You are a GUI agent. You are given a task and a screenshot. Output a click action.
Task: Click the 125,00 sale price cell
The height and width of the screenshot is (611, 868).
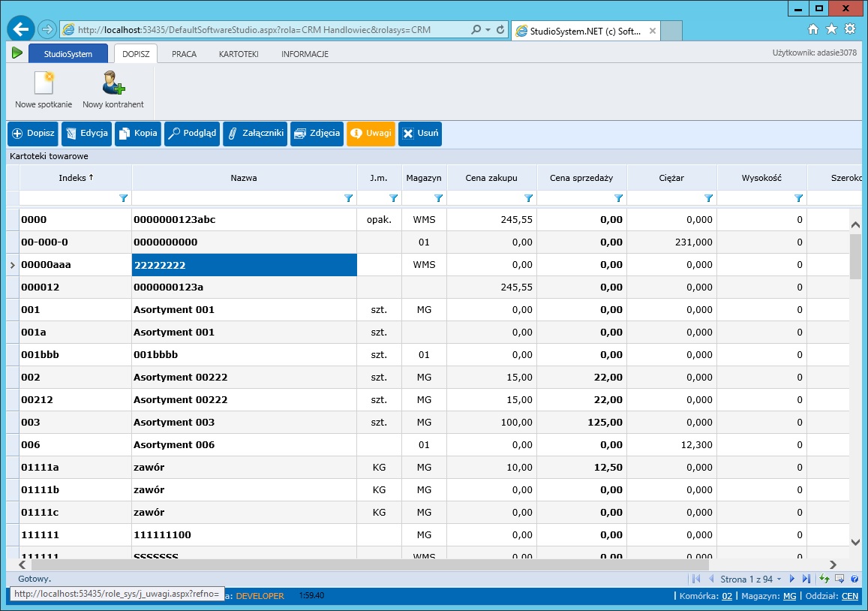pos(582,422)
